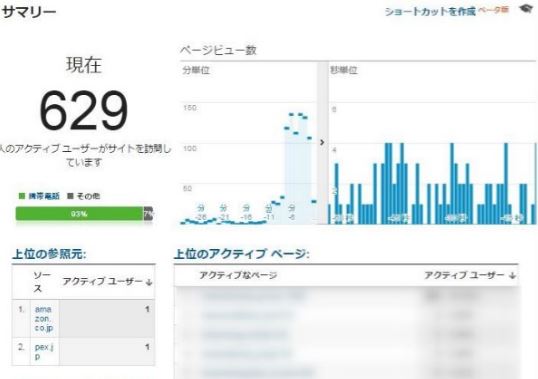Click the 上位の参照元 heading link
This screenshot has width=538, height=379.
point(49,254)
